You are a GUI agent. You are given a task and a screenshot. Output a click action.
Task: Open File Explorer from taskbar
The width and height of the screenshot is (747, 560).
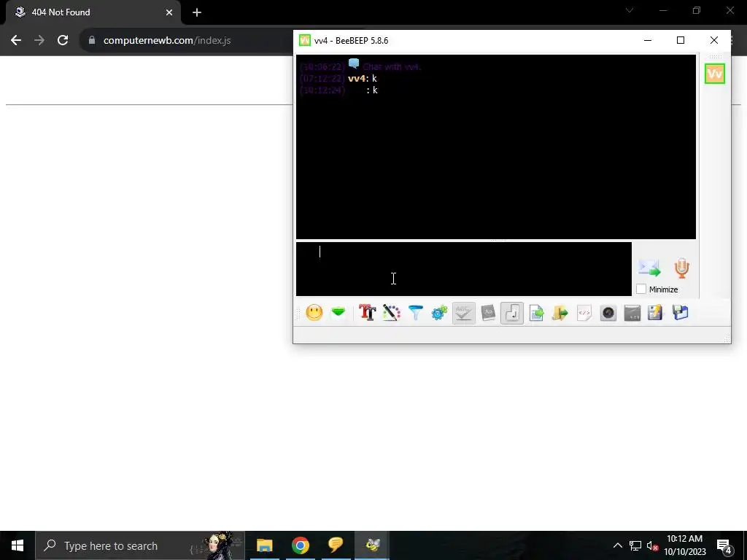tap(264, 545)
